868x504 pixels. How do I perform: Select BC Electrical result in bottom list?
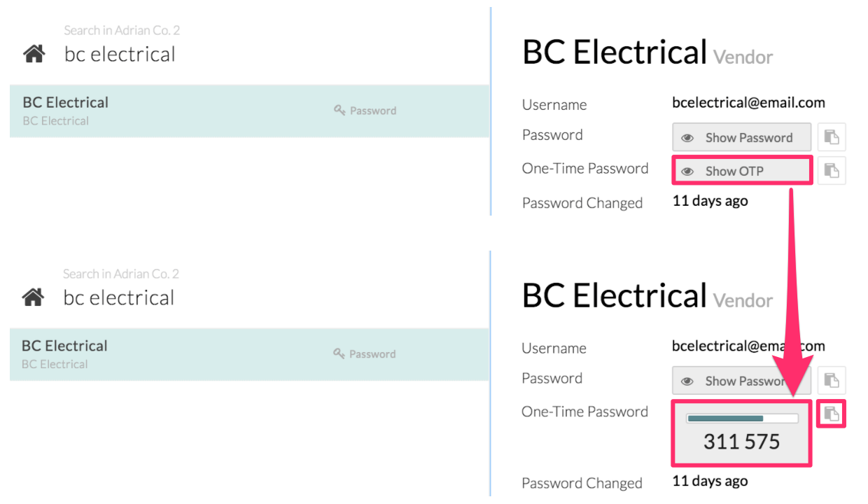(x=249, y=354)
